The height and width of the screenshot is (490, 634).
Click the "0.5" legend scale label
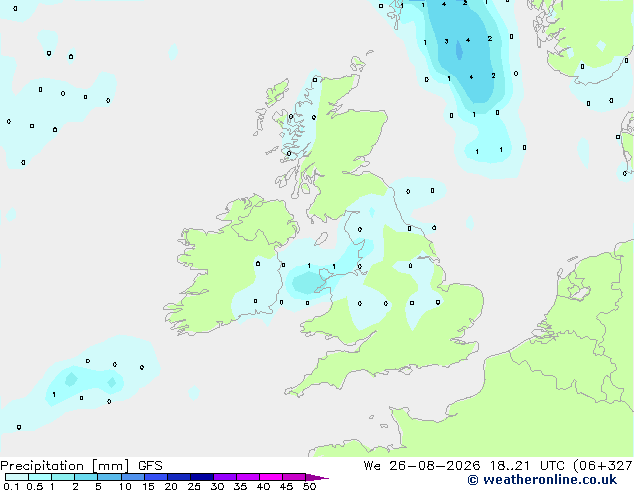pyautogui.click(x=35, y=486)
